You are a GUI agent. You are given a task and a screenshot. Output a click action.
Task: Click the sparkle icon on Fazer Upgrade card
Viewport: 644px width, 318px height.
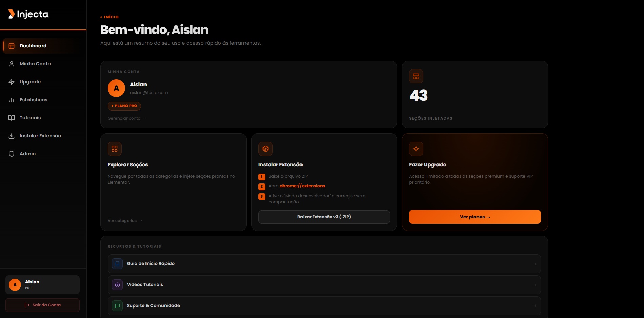(416, 148)
